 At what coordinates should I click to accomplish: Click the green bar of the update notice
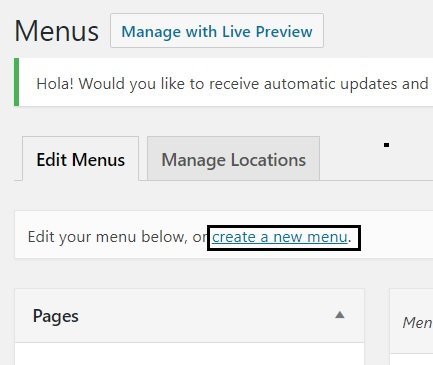click(x=16, y=82)
